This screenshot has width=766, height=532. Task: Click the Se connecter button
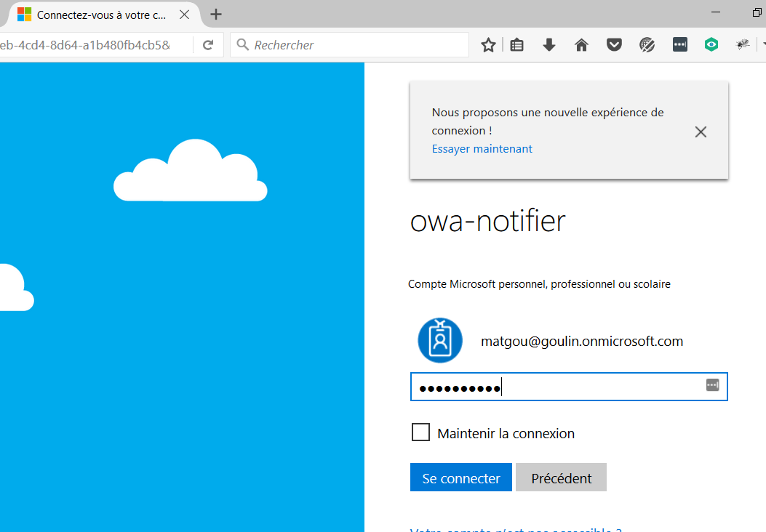[x=460, y=477]
